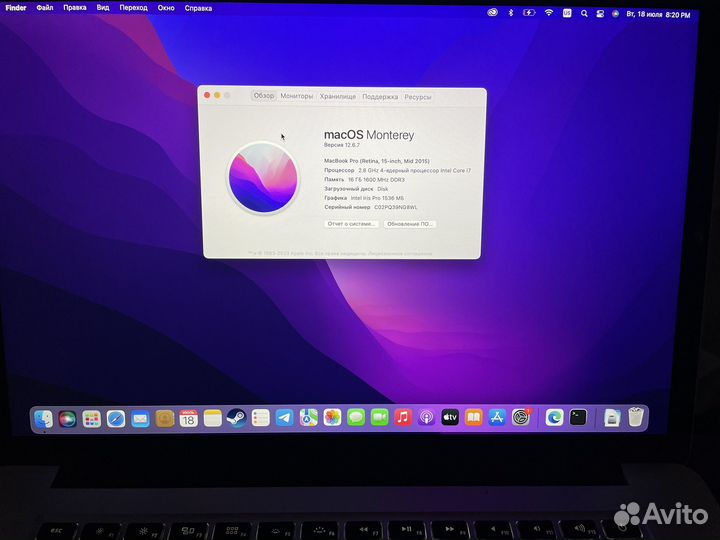Switch to the Хранилище tab

click(338, 96)
